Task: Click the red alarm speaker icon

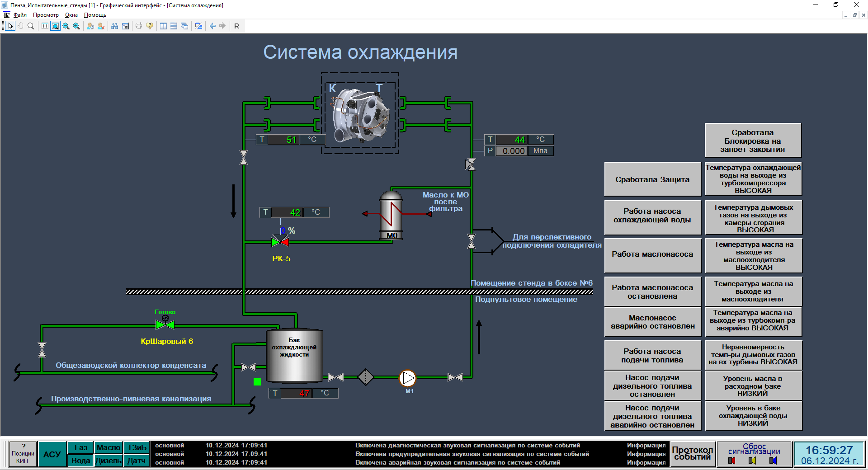Action: [x=732, y=461]
